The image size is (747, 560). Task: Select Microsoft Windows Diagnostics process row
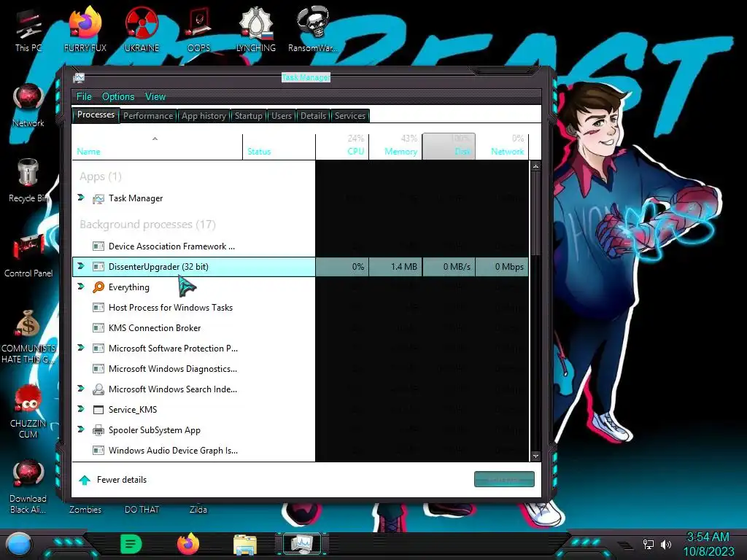pyautogui.click(x=300, y=369)
